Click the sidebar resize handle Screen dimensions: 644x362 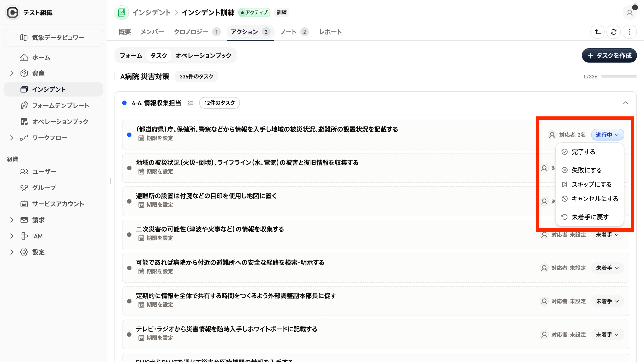[111, 181]
